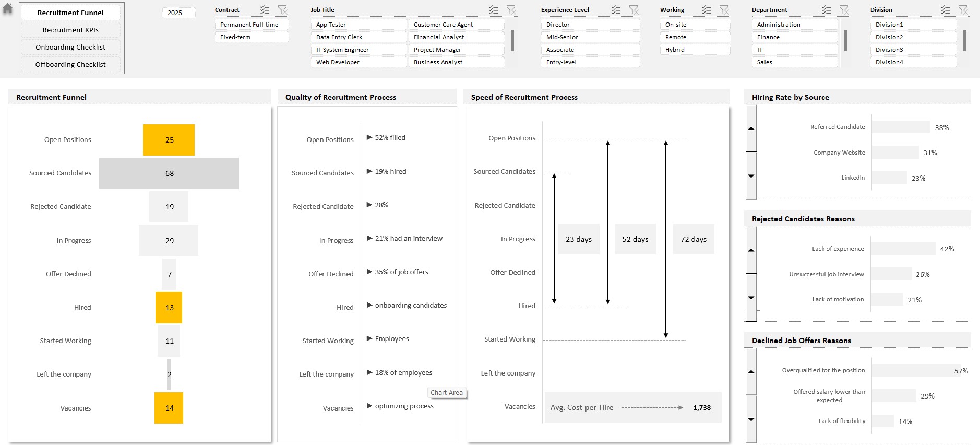This screenshot has width=980, height=445.
Task: Toggle Mid-Senior experience level filter
Action: coord(590,37)
